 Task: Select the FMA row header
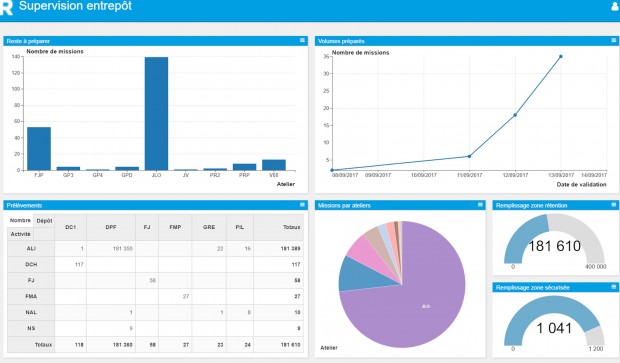[31, 297]
